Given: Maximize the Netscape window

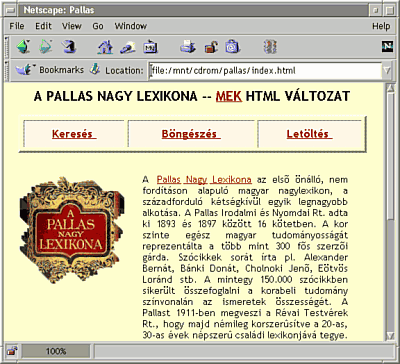Looking at the screenshot, I should (x=389, y=11).
